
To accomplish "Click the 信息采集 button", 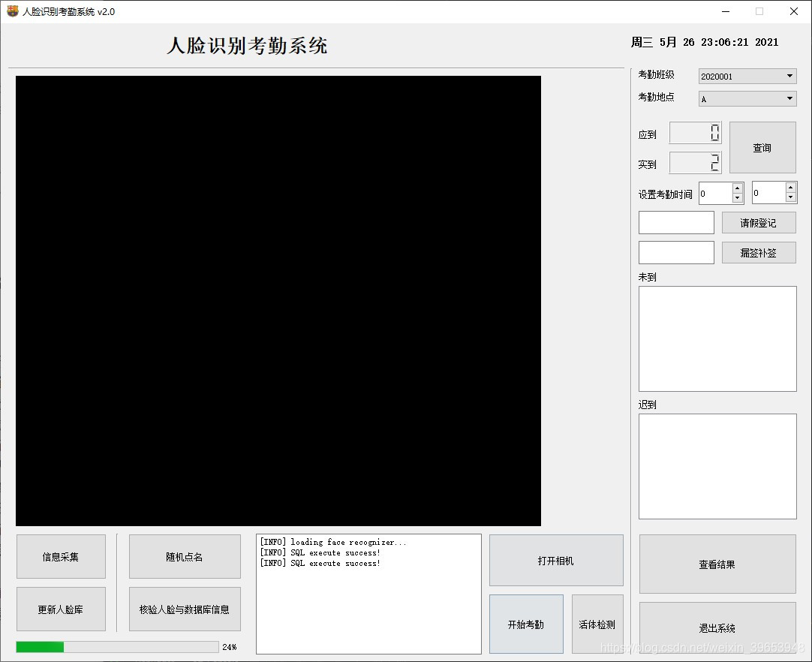I will 61,557.
